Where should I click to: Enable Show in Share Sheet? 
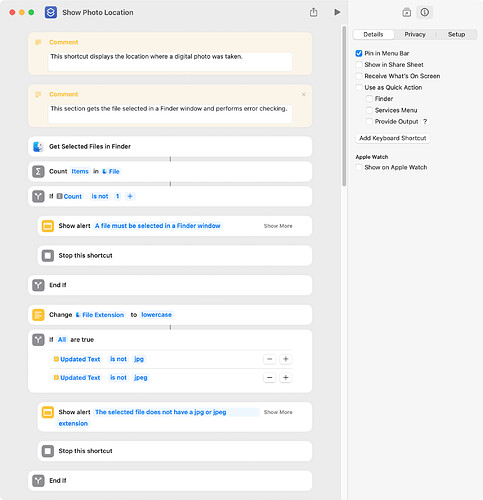point(359,65)
